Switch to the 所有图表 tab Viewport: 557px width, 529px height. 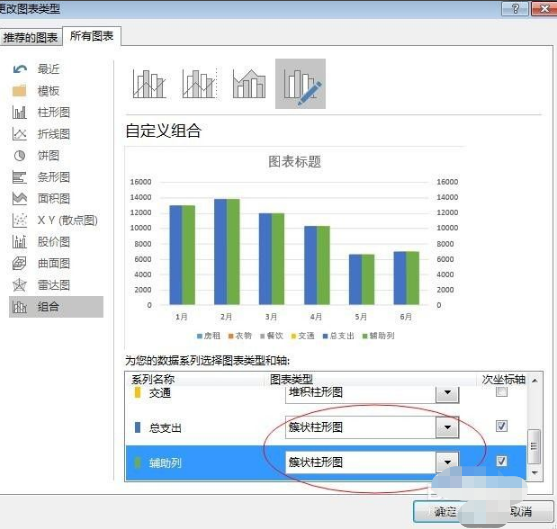pyautogui.click(x=92, y=36)
